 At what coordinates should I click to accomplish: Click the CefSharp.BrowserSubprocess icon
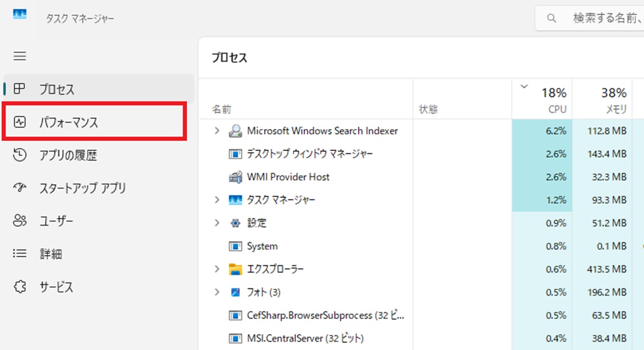click(x=236, y=315)
